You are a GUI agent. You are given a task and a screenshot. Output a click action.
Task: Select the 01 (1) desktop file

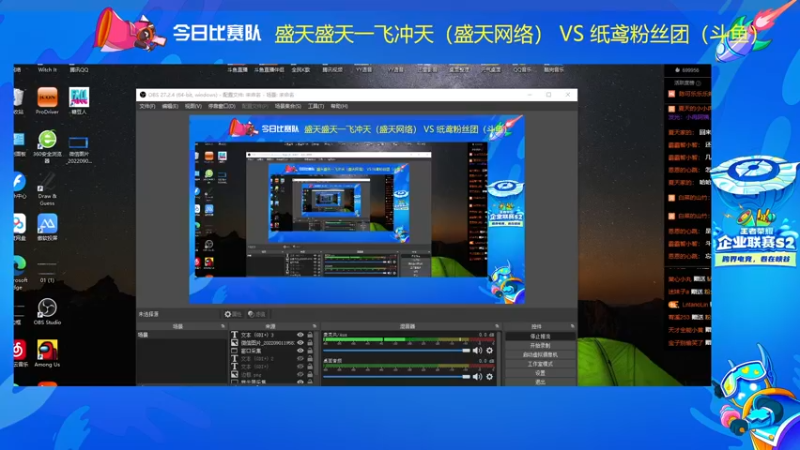click(x=47, y=272)
